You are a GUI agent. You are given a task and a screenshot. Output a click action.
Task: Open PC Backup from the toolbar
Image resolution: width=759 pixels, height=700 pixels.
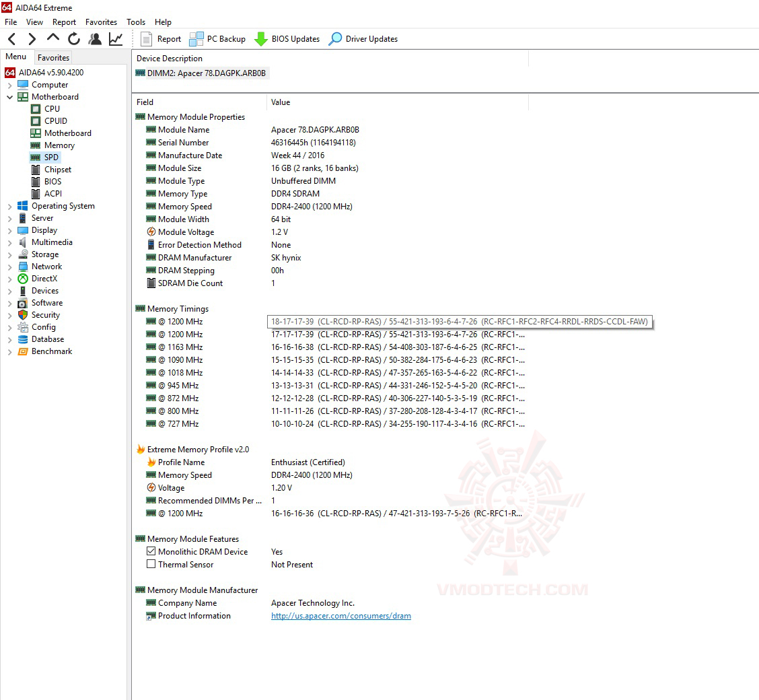tap(217, 39)
